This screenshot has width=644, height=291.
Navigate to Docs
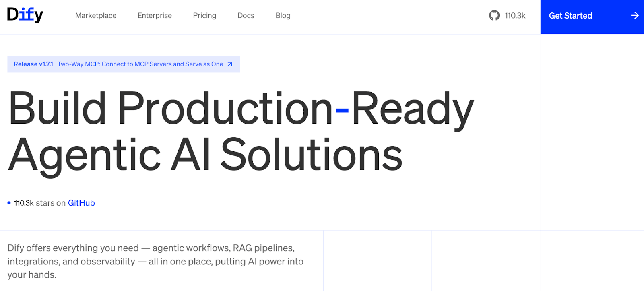(246, 16)
